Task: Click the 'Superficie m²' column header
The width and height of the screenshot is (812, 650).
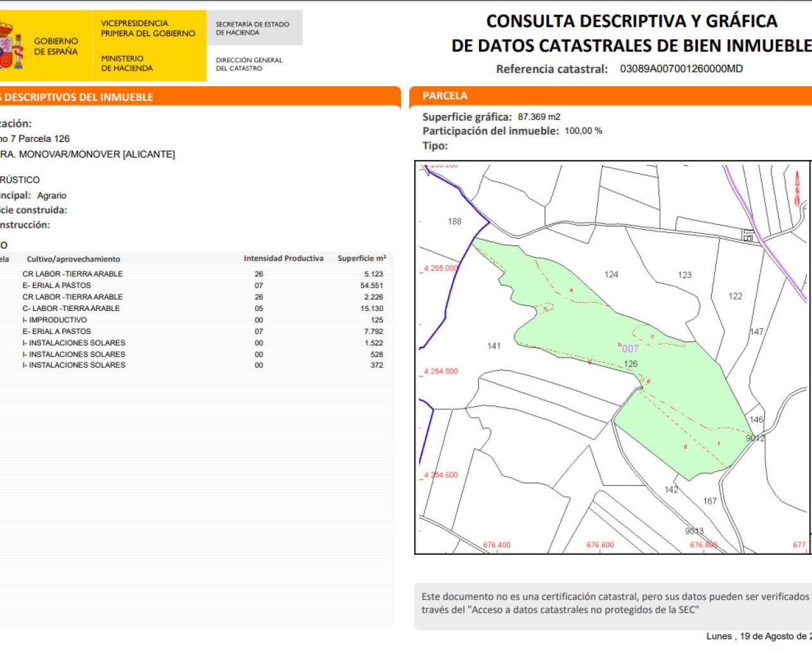Action: (x=362, y=258)
